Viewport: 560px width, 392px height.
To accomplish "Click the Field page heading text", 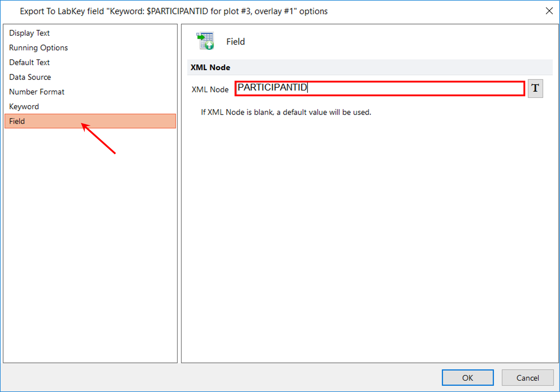I will click(236, 42).
